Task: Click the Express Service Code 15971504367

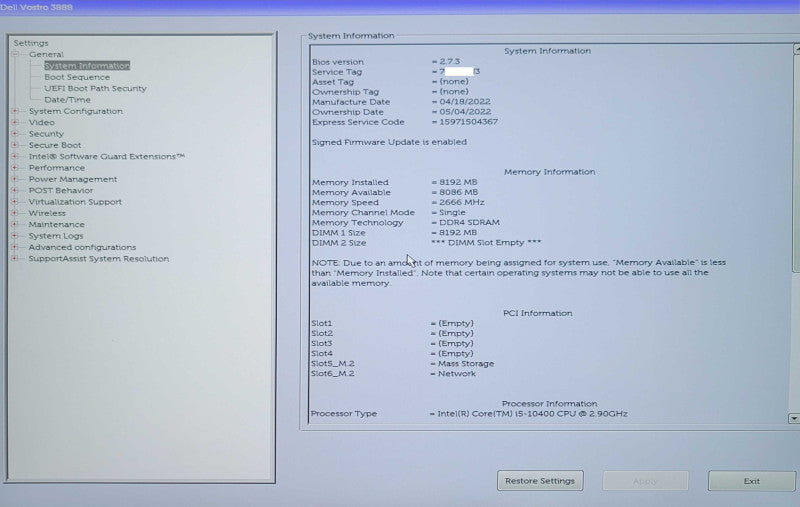Action: pos(468,122)
